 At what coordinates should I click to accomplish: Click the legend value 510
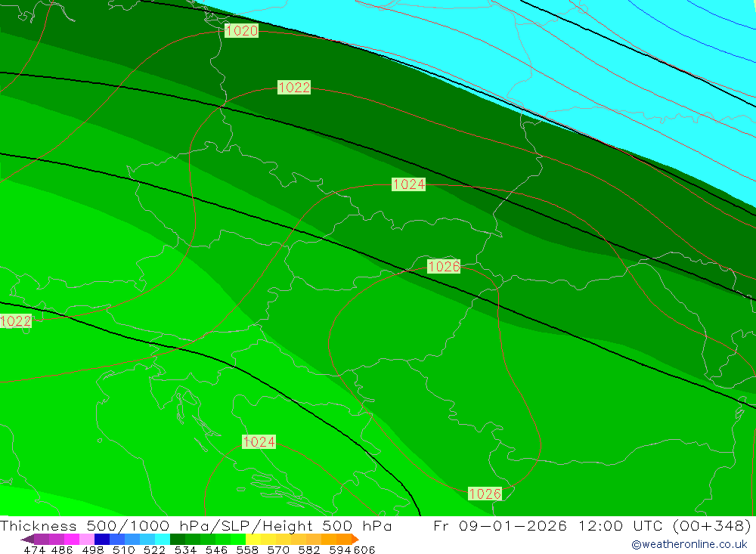tap(123, 549)
